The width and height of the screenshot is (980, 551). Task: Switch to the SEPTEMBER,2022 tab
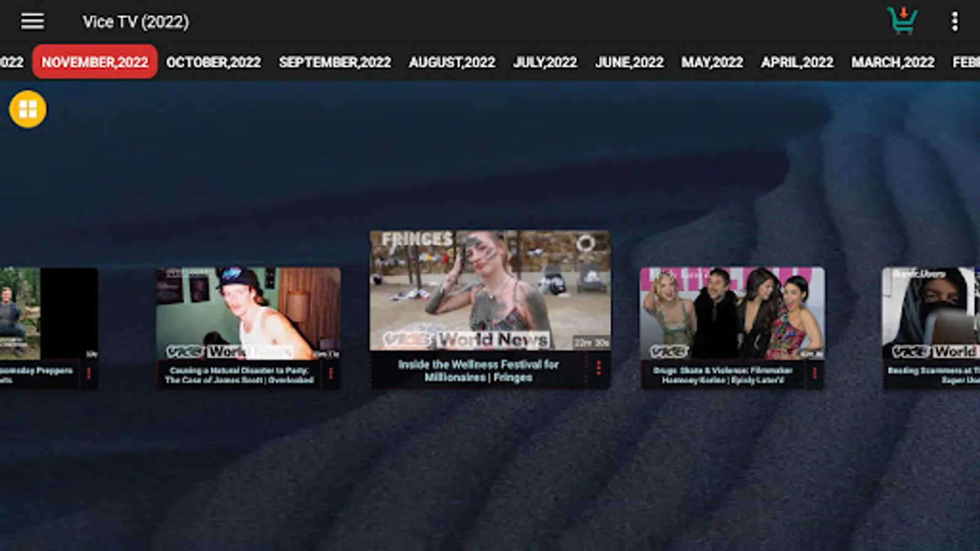(334, 62)
